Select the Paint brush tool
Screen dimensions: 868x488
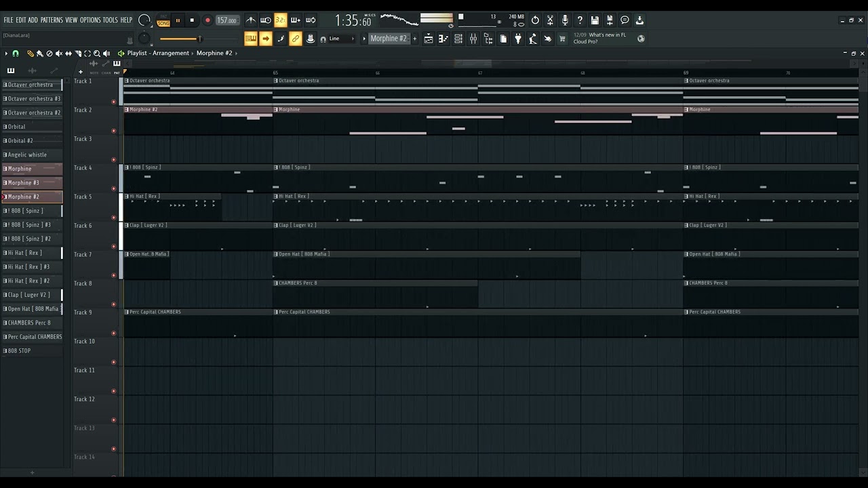(x=39, y=53)
